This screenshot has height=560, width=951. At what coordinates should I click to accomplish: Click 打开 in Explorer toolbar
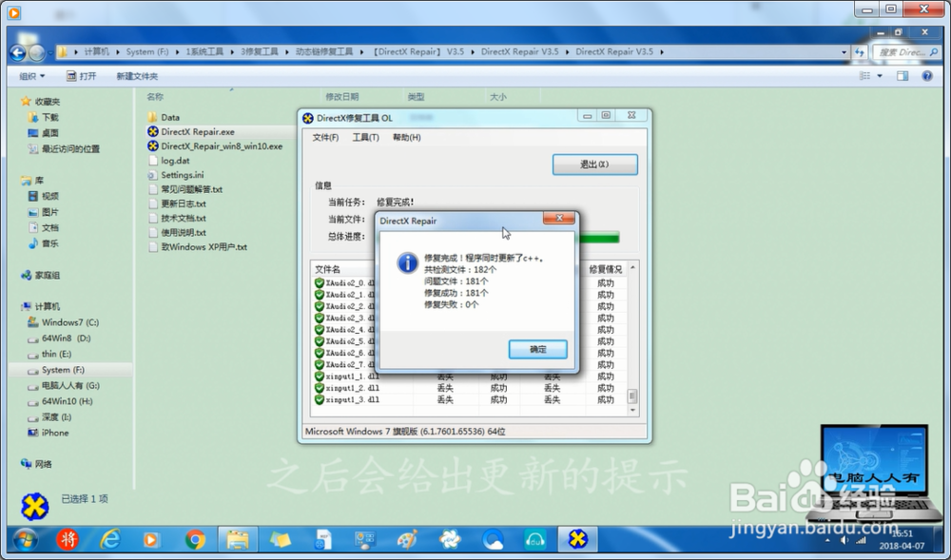(x=81, y=76)
